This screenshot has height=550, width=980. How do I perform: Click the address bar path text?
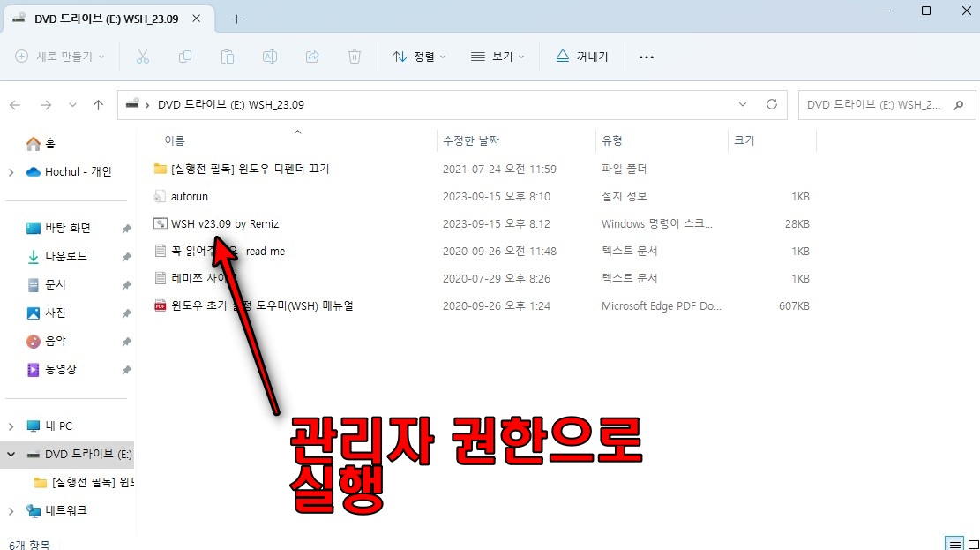(x=230, y=105)
